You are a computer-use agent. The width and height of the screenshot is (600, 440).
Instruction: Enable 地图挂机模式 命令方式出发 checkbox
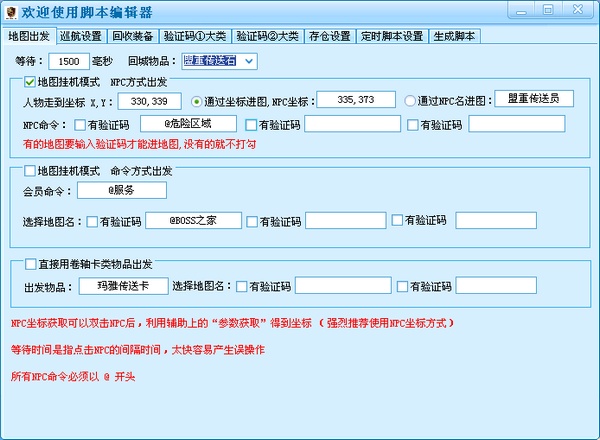(x=29, y=171)
